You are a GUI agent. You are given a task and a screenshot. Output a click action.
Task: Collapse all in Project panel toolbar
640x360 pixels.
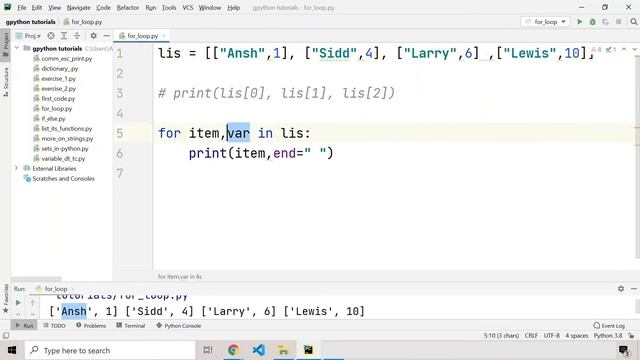click(x=77, y=36)
